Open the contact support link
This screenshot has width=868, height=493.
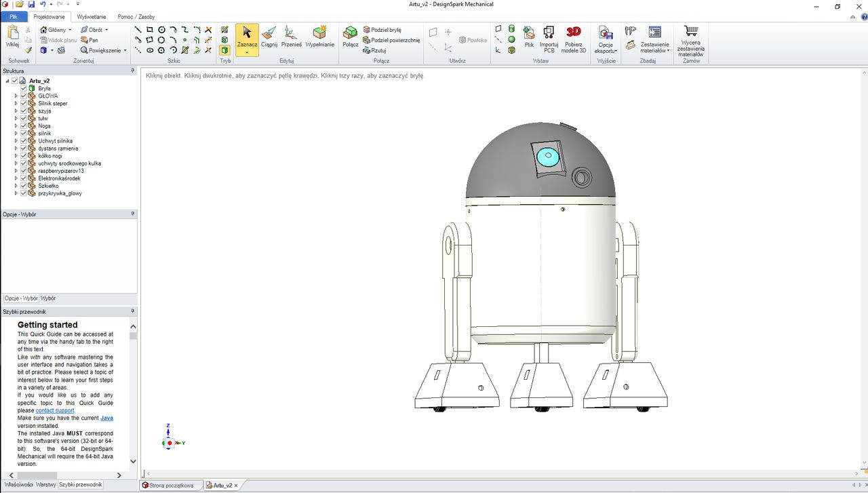[x=55, y=410]
